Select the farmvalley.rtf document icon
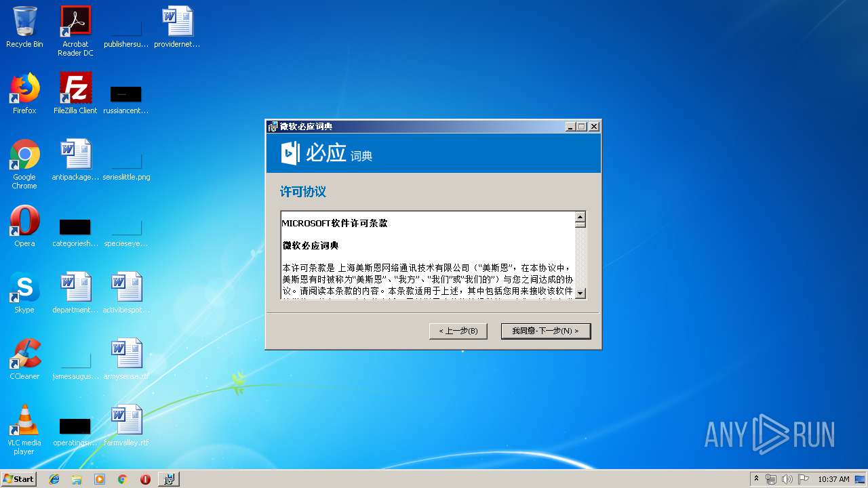This screenshot has height=488, width=868. coord(126,426)
